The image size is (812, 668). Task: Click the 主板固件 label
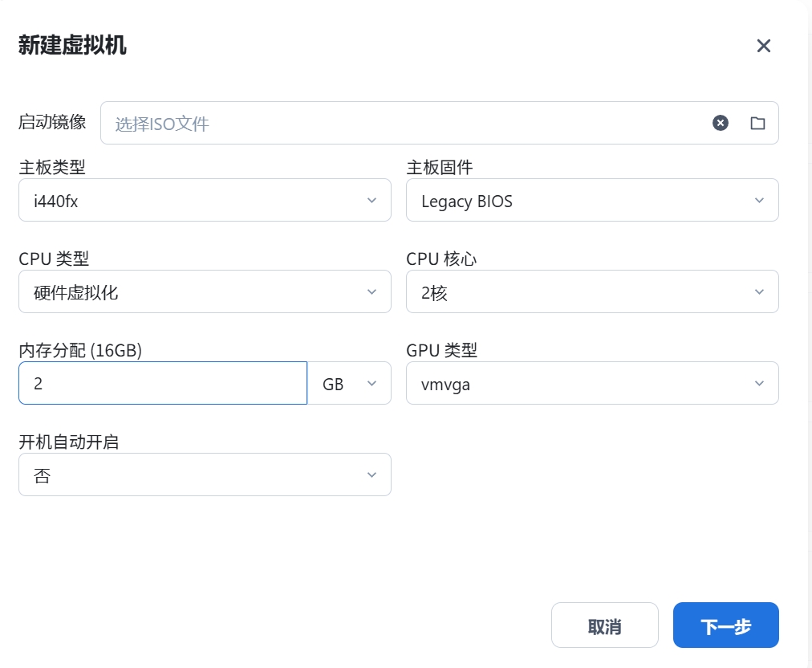point(439,167)
